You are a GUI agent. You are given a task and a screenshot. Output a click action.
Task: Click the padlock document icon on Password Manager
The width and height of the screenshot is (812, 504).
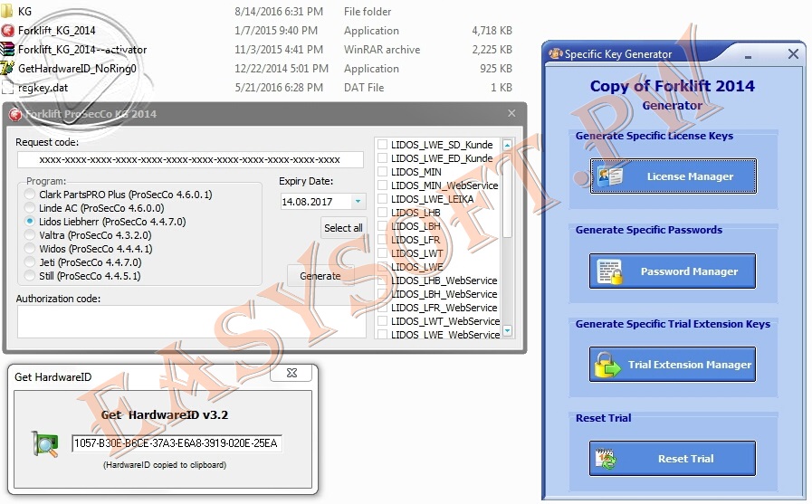tap(609, 271)
